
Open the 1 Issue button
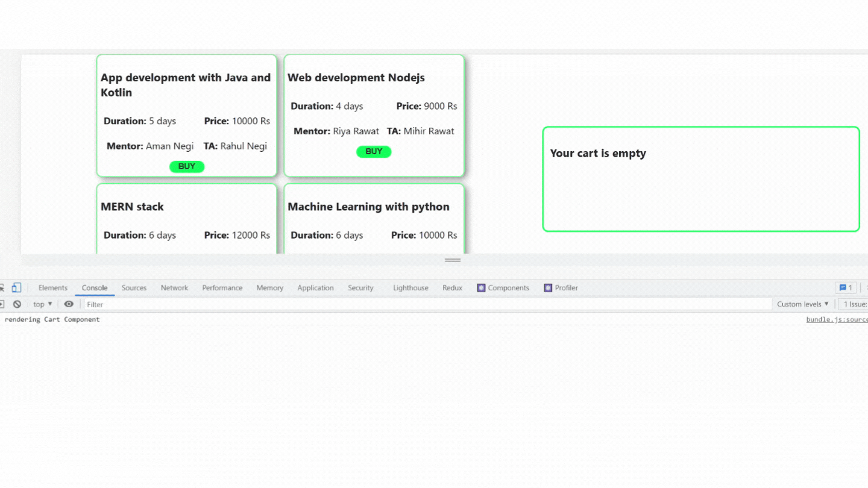coord(853,304)
